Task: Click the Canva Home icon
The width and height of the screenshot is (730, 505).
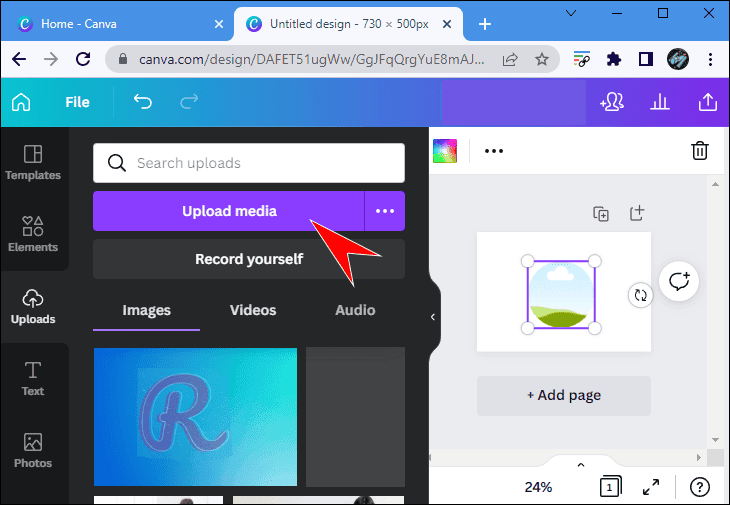Action: [21, 102]
